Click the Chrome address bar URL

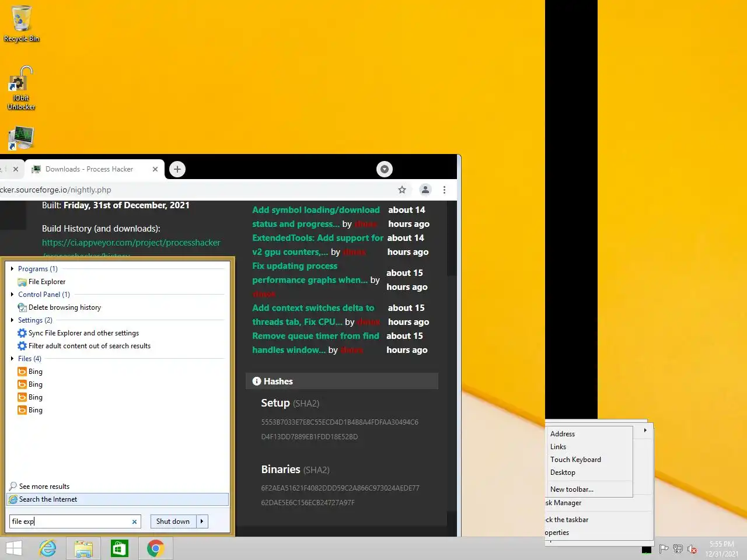[56, 190]
